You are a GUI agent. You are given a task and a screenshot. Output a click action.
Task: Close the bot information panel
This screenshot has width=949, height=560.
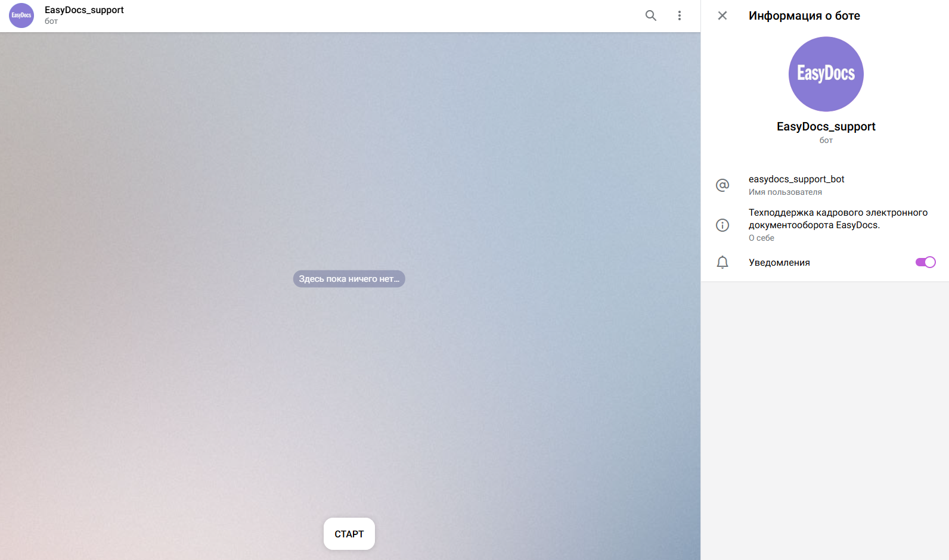(x=722, y=15)
